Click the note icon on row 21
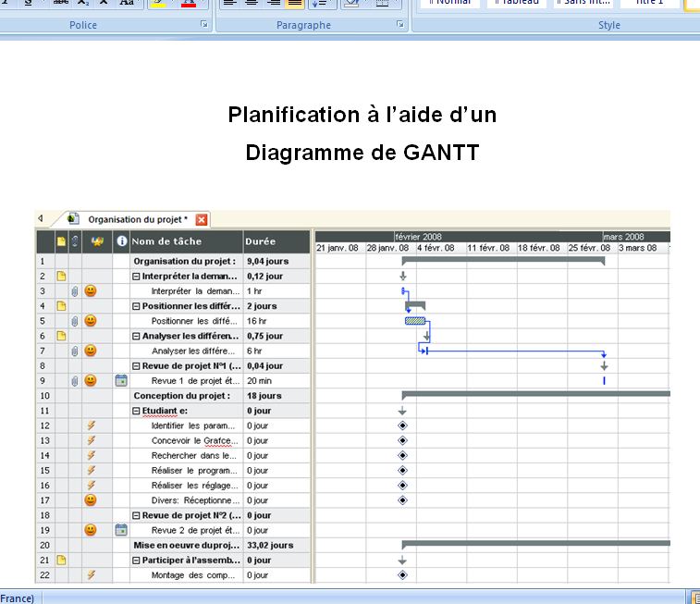Image resolution: width=700 pixels, height=604 pixels. point(61,560)
